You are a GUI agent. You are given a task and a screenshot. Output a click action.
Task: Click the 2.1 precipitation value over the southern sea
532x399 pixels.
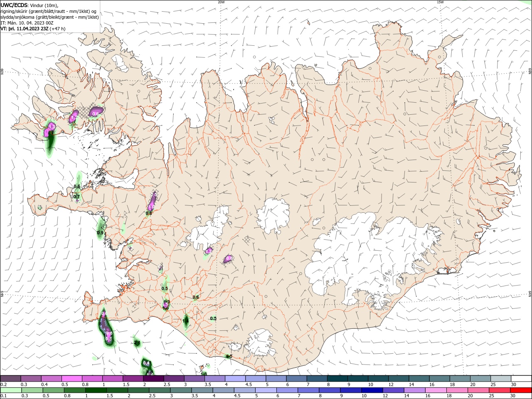coord(137,342)
